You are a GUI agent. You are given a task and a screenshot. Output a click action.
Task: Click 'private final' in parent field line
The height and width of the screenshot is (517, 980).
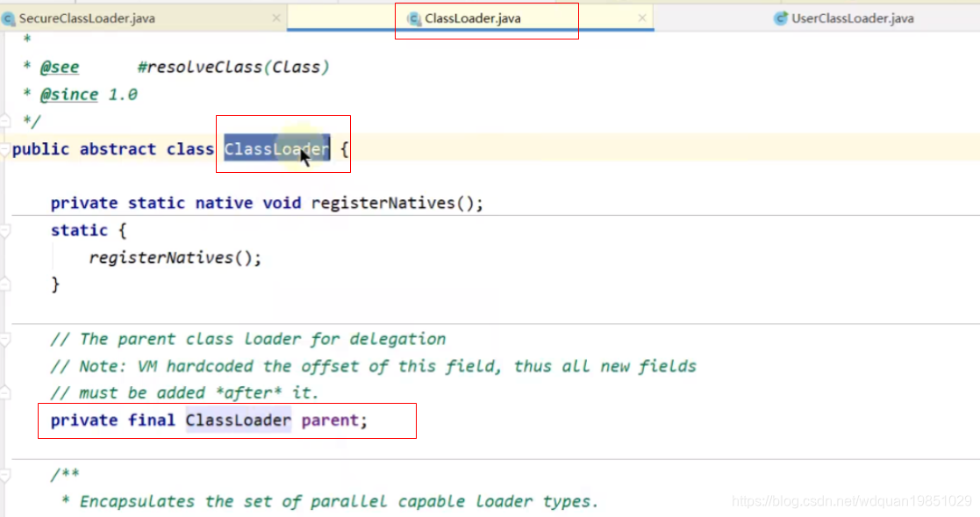pyautogui.click(x=112, y=420)
